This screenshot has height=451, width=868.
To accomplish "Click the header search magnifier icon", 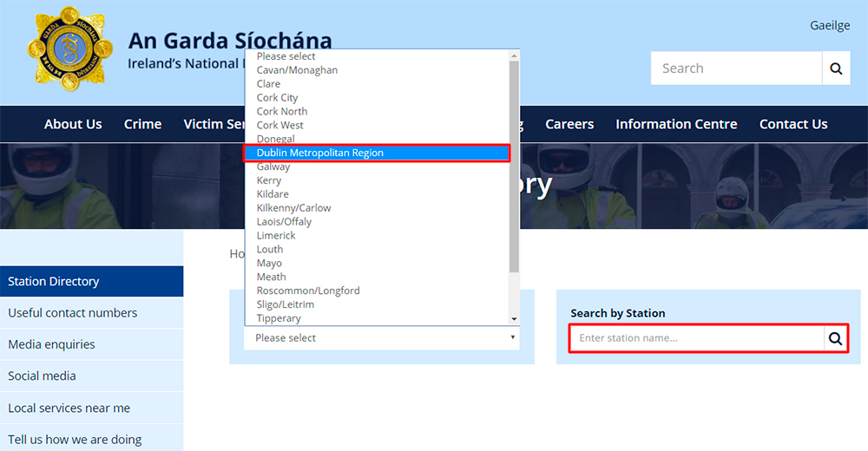I will [836, 68].
